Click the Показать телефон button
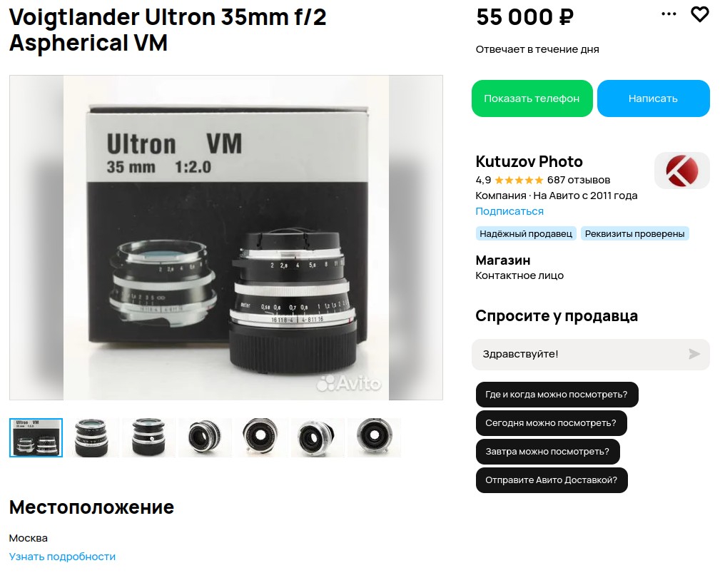Viewport: 720px width, 588px height. 532,98
